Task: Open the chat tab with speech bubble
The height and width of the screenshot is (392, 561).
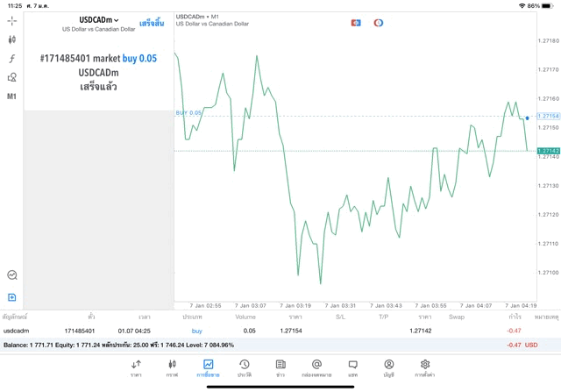Action: [x=352, y=368]
